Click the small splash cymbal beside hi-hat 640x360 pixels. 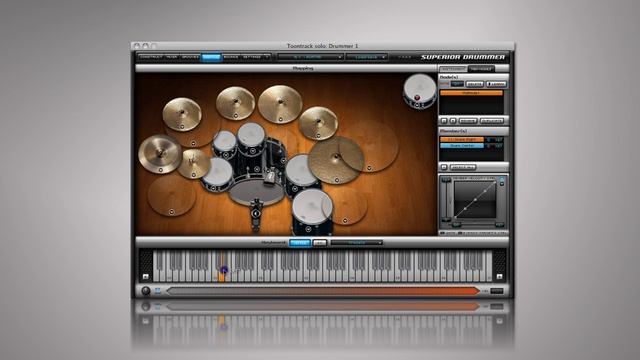tap(193, 163)
